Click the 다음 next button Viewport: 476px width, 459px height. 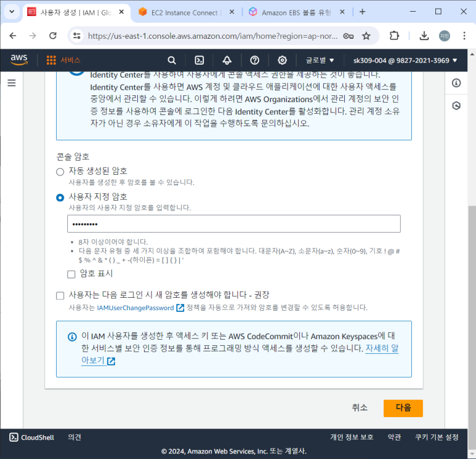(403, 408)
